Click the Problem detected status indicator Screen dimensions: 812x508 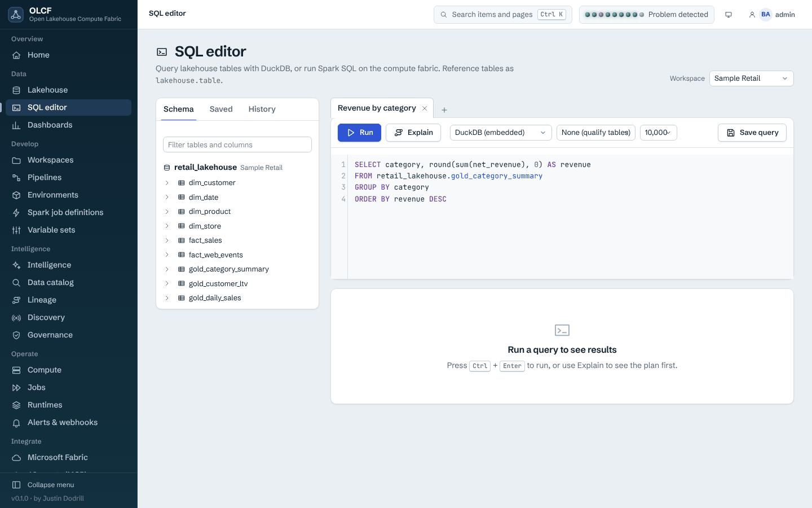coord(647,15)
